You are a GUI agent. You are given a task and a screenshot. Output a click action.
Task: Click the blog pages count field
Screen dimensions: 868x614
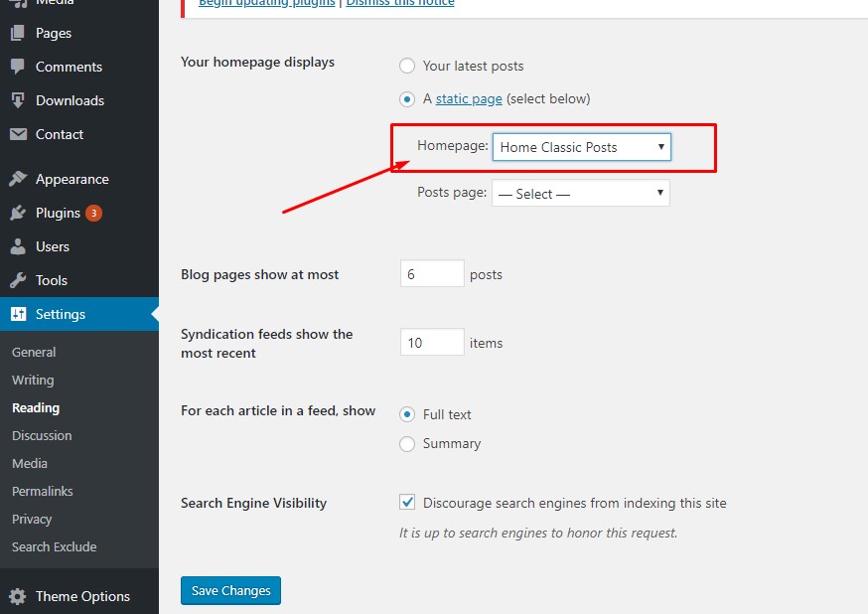pos(432,274)
